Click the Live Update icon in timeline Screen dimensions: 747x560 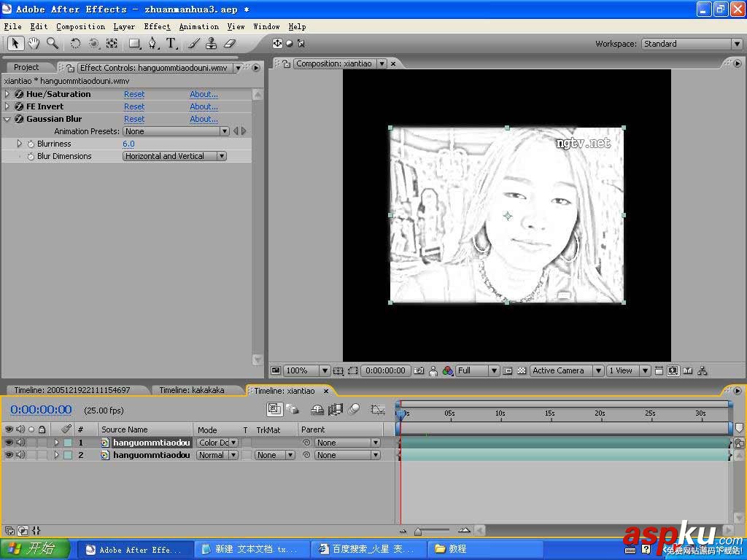pyautogui.click(x=274, y=409)
